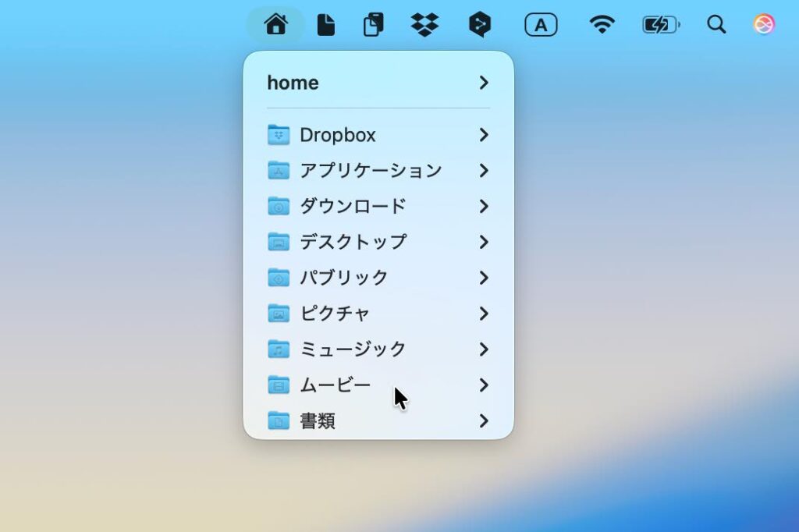Screen dimensions: 799x532
Task: Choose the デスクトップ folder entry
Action: [353, 242]
